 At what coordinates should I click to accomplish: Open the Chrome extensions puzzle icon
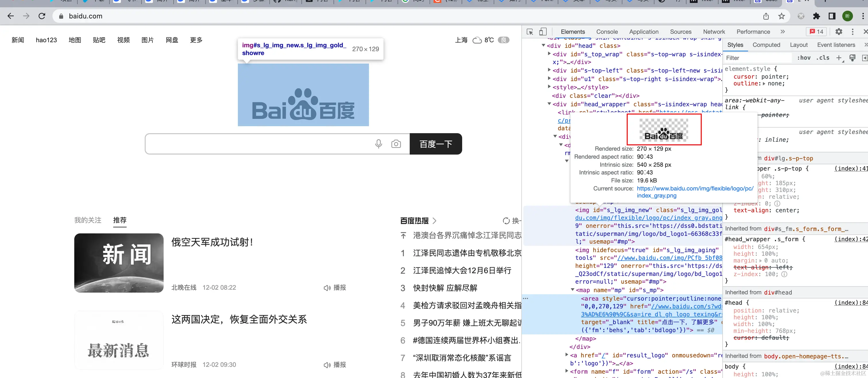click(x=816, y=16)
